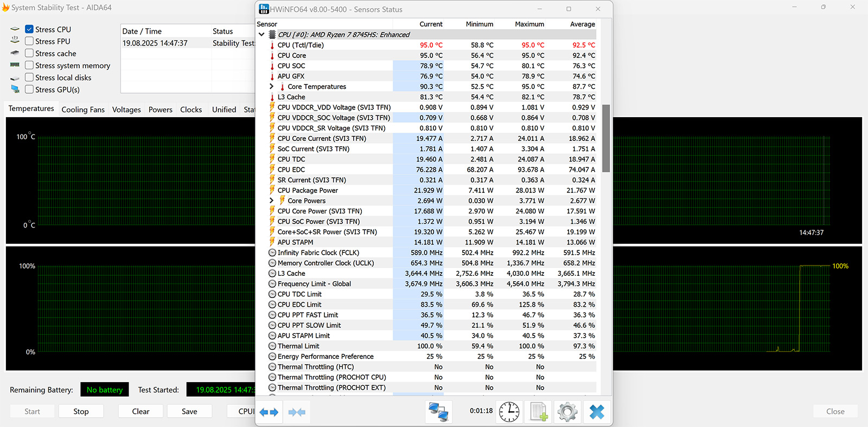Click the Stress local disks drive icon
This screenshot has height=427, width=868.
click(15, 78)
